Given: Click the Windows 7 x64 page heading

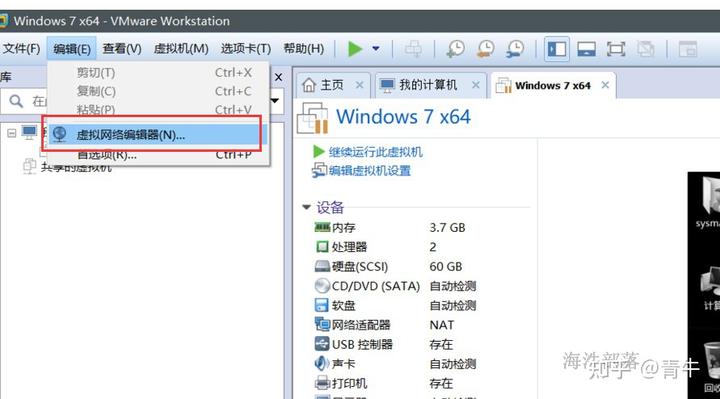Looking at the screenshot, I should 403,117.
